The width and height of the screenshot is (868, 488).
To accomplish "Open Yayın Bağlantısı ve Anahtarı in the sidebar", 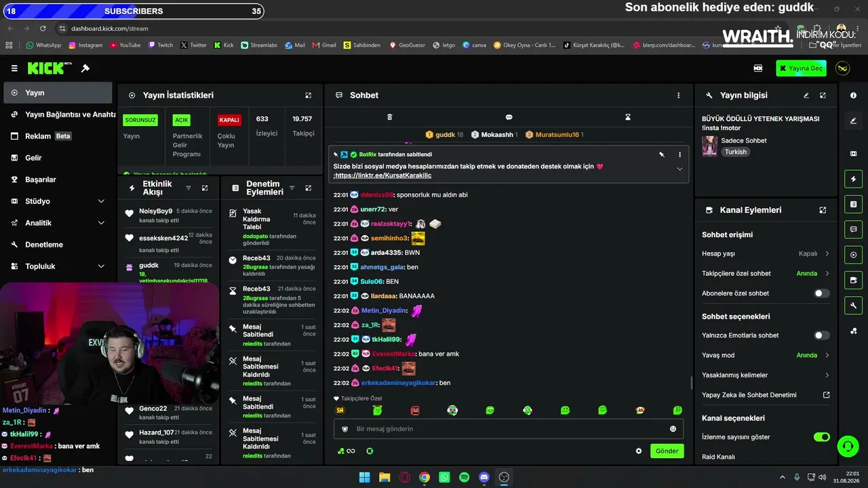I will click(58, 115).
